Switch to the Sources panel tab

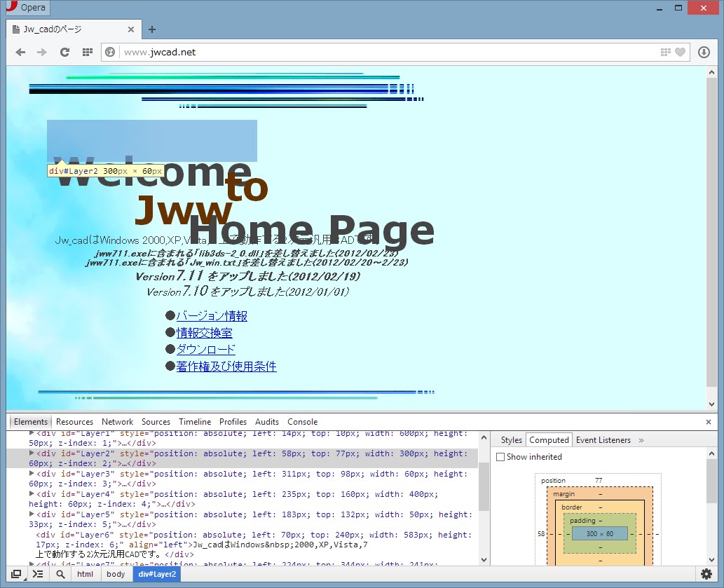tap(156, 422)
